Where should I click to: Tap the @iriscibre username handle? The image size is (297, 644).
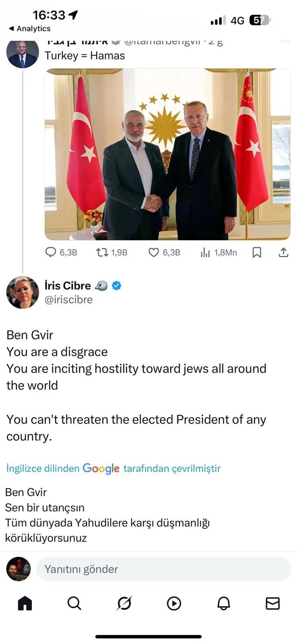(x=68, y=300)
